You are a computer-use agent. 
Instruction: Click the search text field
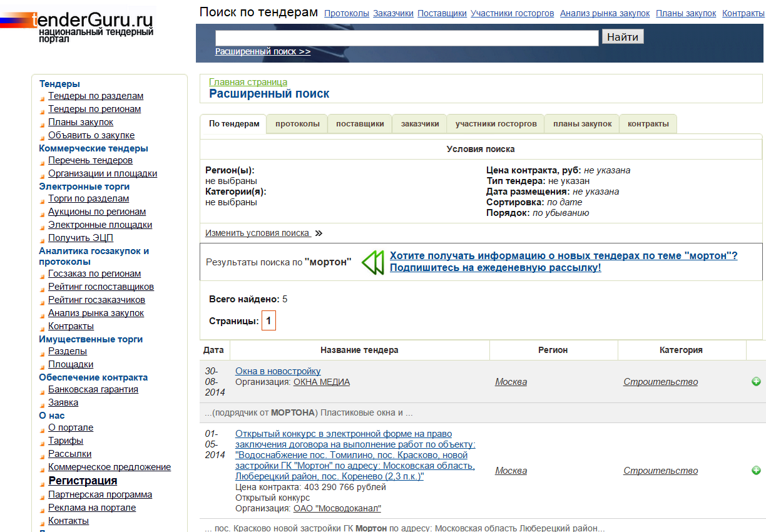pyautogui.click(x=407, y=38)
